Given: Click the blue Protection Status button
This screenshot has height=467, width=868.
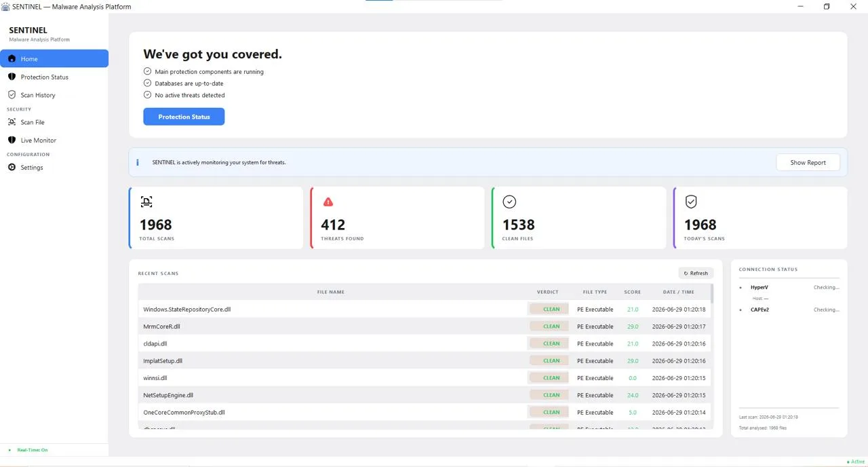Looking at the screenshot, I should (184, 117).
